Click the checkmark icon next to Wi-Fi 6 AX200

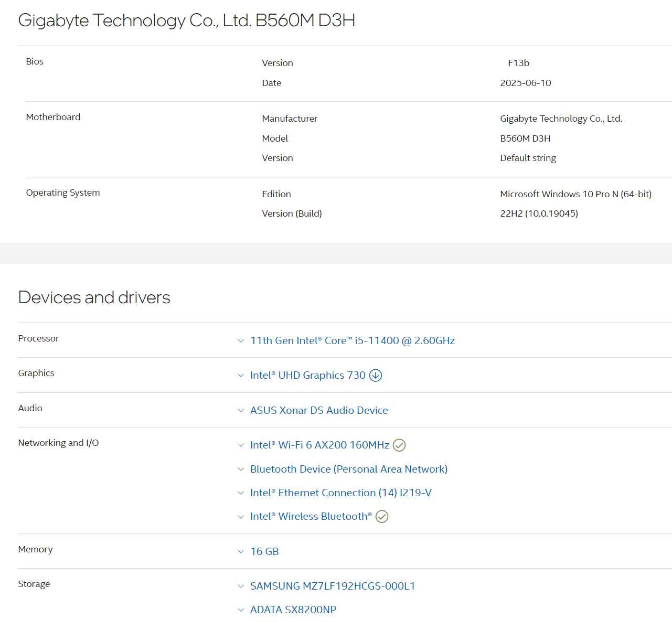pyautogui.click(x=399, y=445)
